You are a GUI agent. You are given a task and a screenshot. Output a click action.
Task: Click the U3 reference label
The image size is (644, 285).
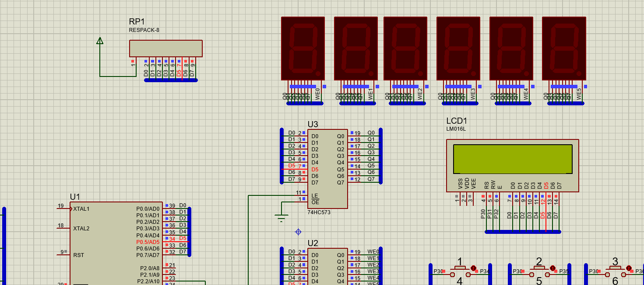[313, 125]
